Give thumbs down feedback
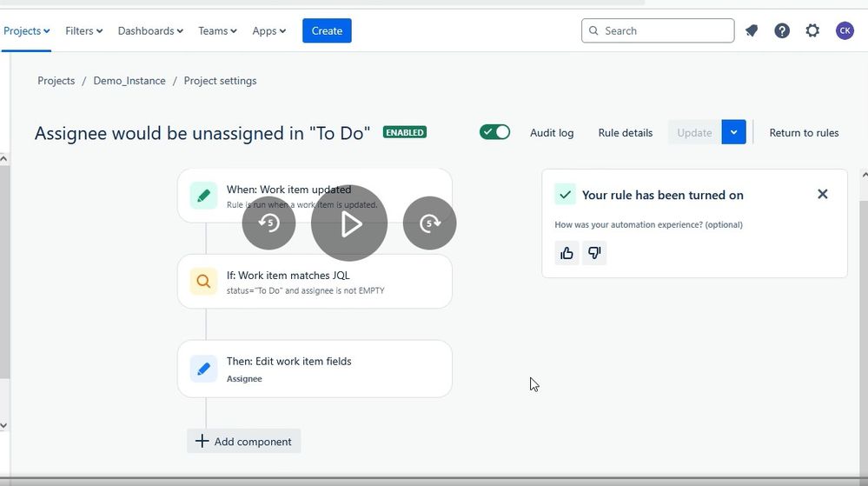Image resolution: width=868 pixels, height=486 pixels. [594, 253]
